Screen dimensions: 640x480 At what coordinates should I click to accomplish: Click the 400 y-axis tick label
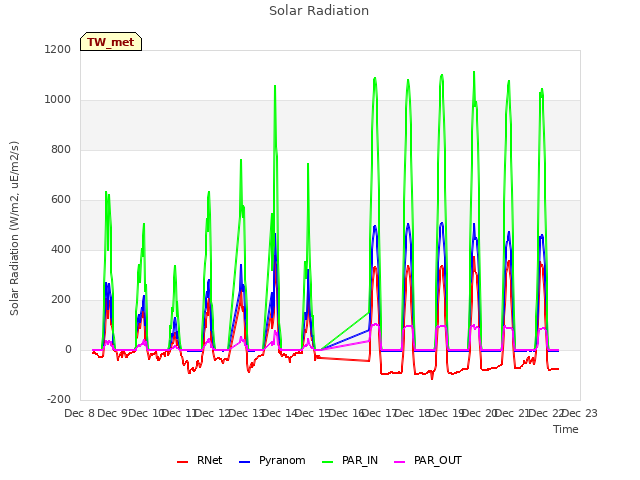click(x=61, y=249)
